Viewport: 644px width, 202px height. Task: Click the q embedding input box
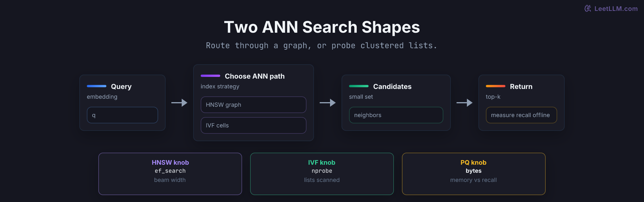click(122, 115)
